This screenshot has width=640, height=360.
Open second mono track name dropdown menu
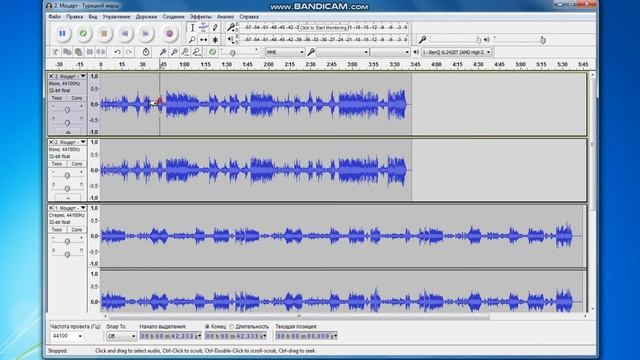[83, 142]
